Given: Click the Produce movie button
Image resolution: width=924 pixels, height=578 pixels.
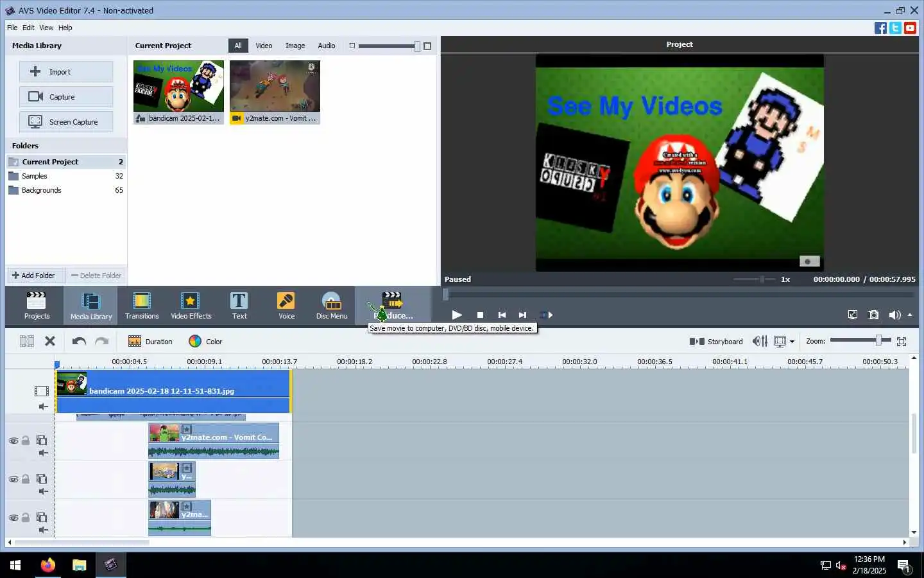Looking at the screenshot, I should [x=393, y=305].
